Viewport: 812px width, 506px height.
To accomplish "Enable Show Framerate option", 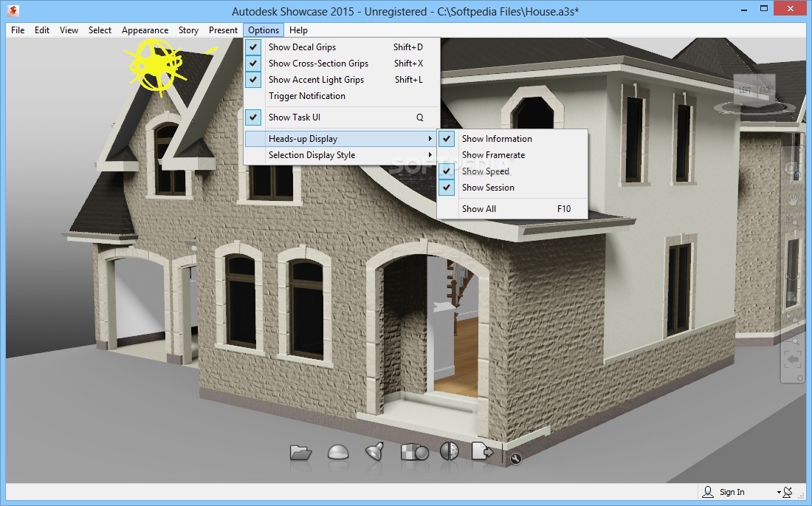I will (x=513, y=155).
